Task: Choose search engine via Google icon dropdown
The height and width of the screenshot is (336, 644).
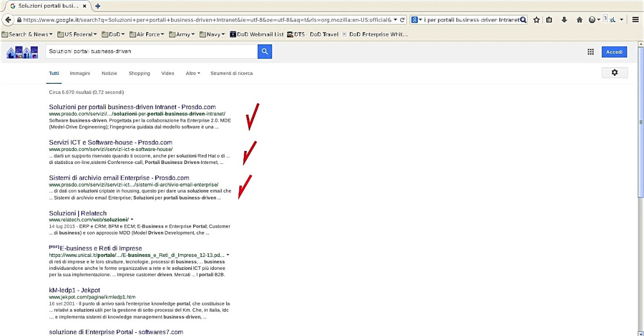Action: point(417,20)
